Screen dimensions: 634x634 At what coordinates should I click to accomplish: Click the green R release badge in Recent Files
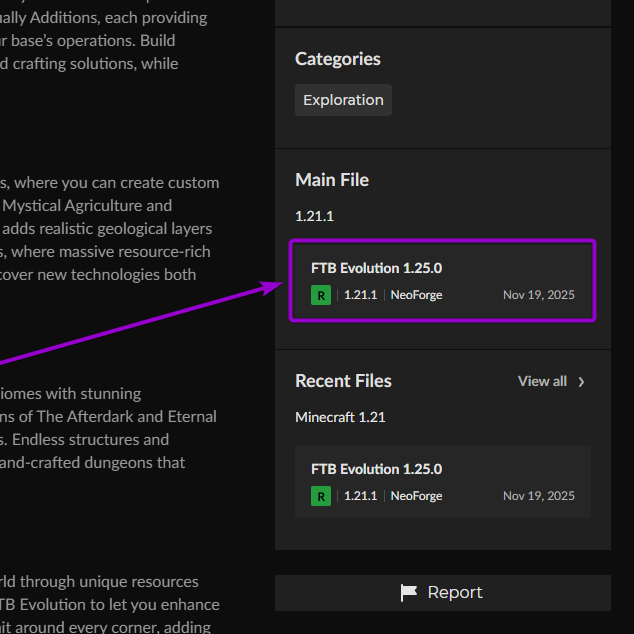pos(321,496)
